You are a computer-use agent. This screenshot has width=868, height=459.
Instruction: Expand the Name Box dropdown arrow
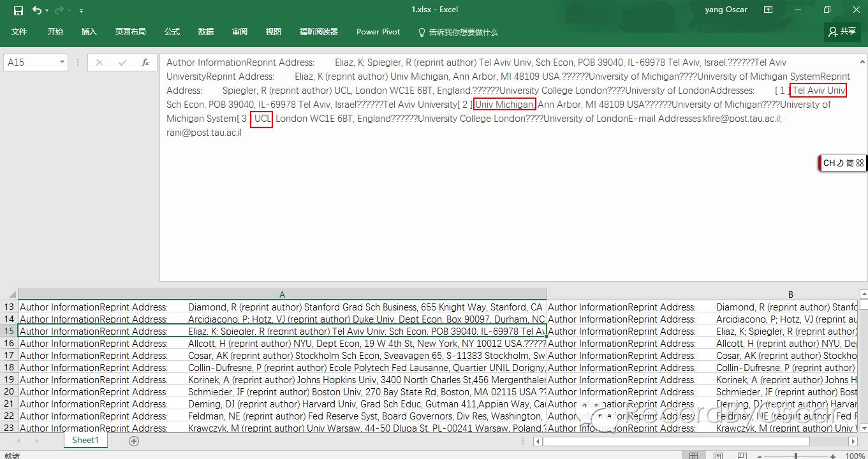pyautogui.click(x=63, y=62)
